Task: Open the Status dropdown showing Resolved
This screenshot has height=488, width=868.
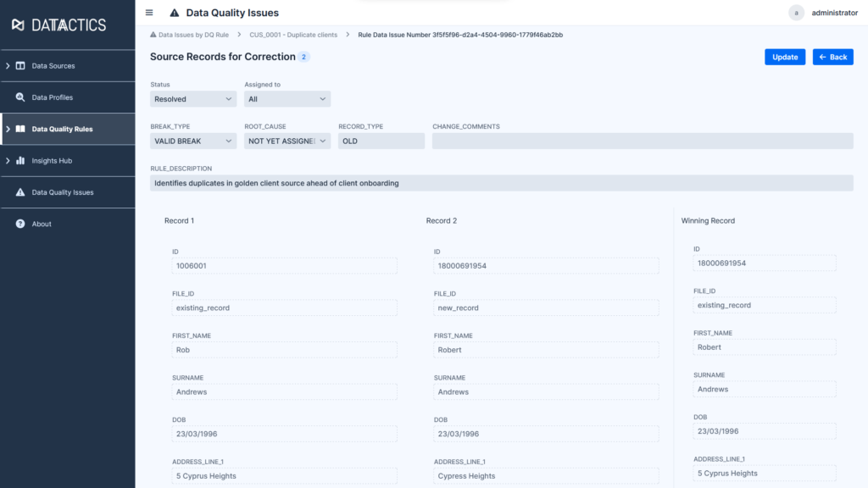Action: tap(192, 99)
